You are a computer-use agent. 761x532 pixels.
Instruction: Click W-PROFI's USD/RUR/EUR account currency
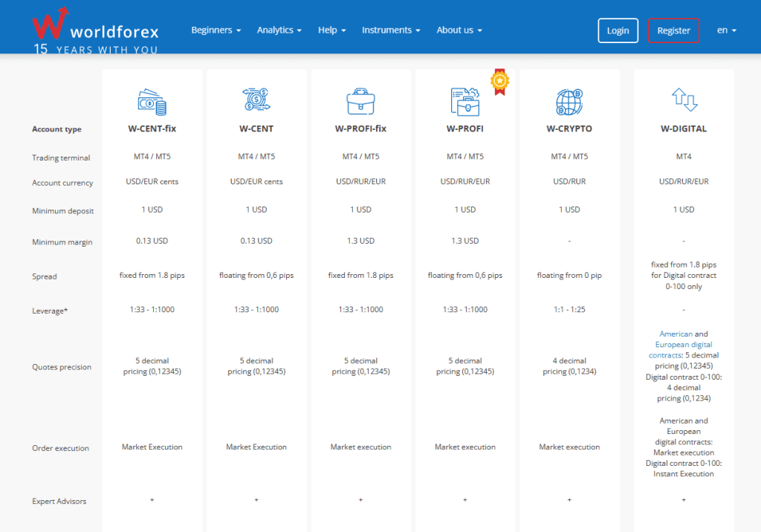[x=465, y=181]
